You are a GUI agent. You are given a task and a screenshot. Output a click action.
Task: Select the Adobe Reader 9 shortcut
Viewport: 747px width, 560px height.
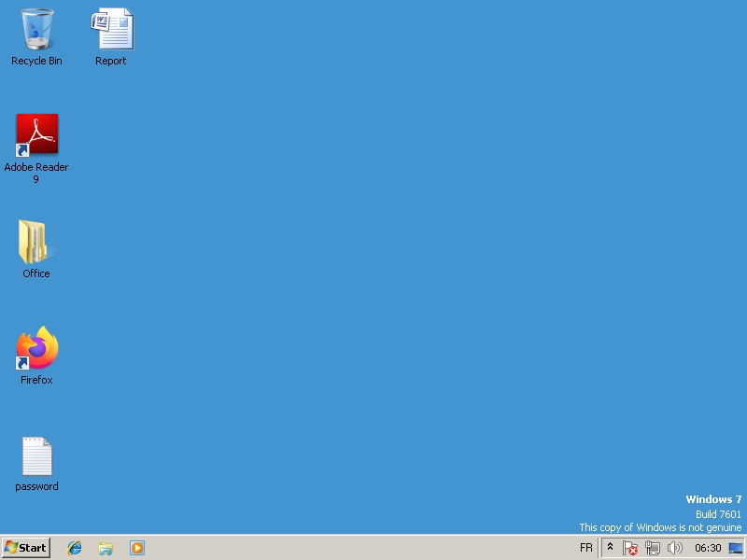(36, 148)
